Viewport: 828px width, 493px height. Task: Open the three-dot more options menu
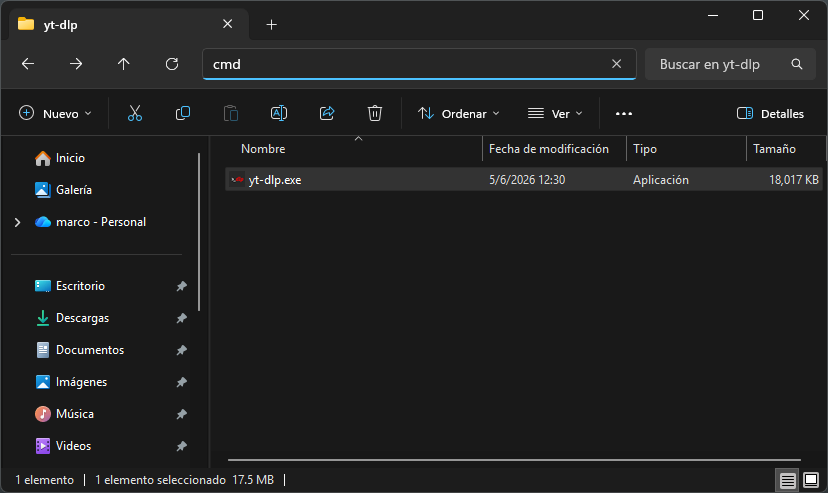pos(624,113)
